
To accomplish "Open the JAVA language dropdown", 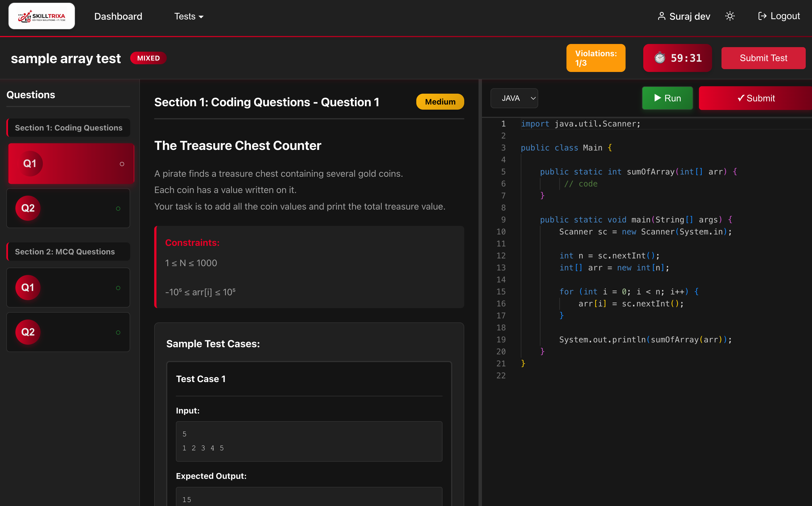I will [514, 98].
